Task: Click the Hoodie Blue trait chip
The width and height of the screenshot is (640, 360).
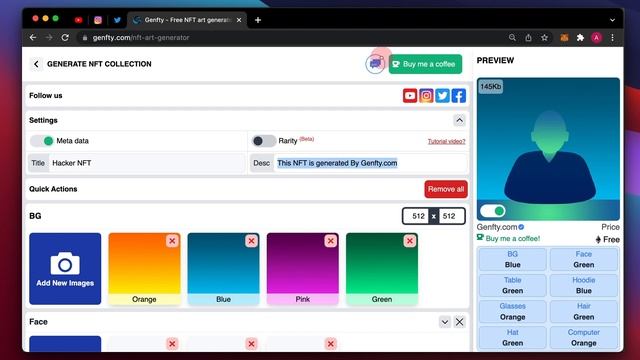Action: tap(584, 285)
